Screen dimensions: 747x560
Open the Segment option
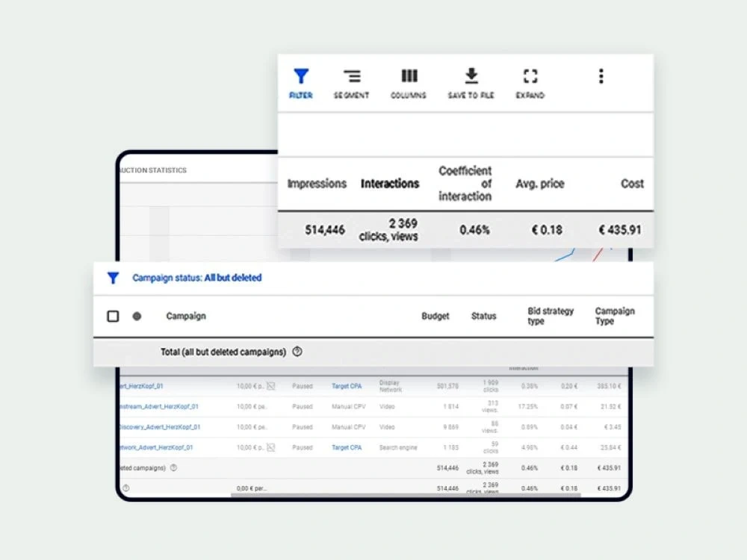352,83
